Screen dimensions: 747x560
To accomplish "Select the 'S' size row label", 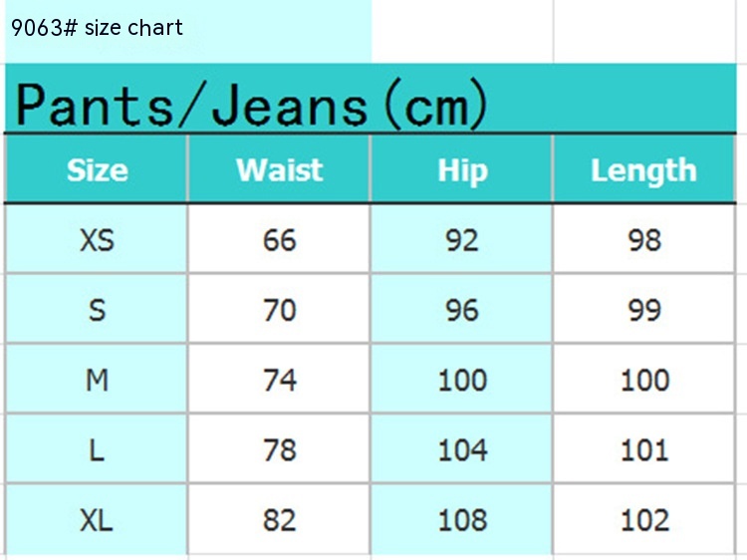I will click(97, 310).
